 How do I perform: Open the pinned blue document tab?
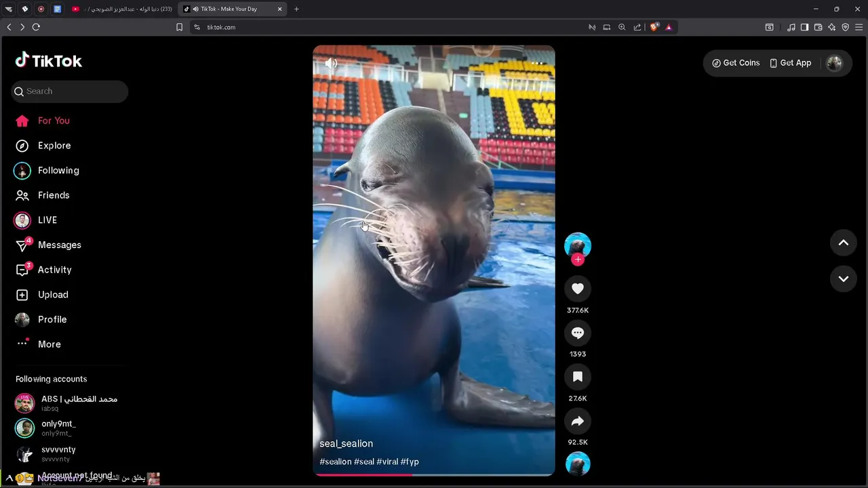[x=58, y=9]
